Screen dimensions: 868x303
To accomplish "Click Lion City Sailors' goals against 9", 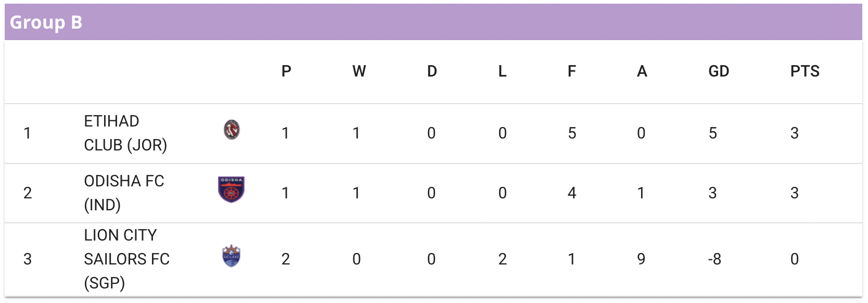I will [641, 259].
